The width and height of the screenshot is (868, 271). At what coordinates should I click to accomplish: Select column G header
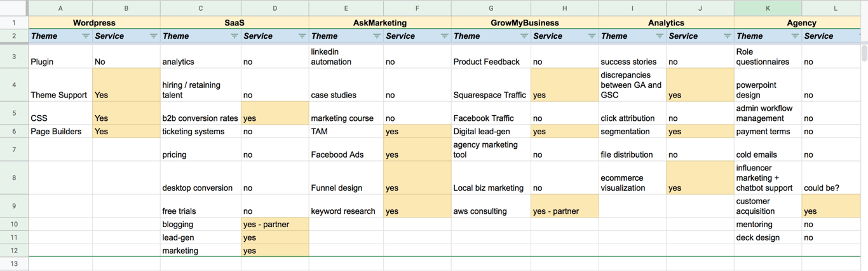pos(491,8)
